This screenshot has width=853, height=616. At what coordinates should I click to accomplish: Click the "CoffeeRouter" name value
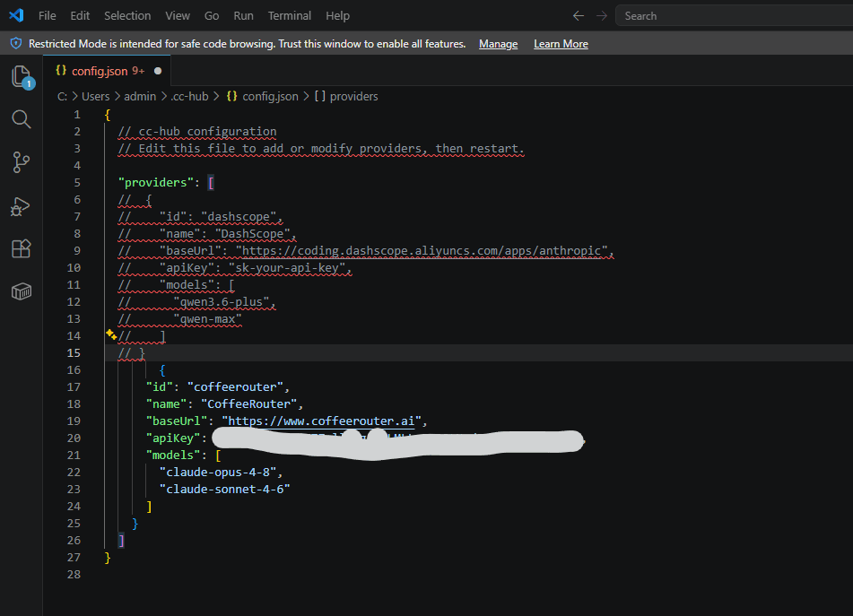point(249,404)
